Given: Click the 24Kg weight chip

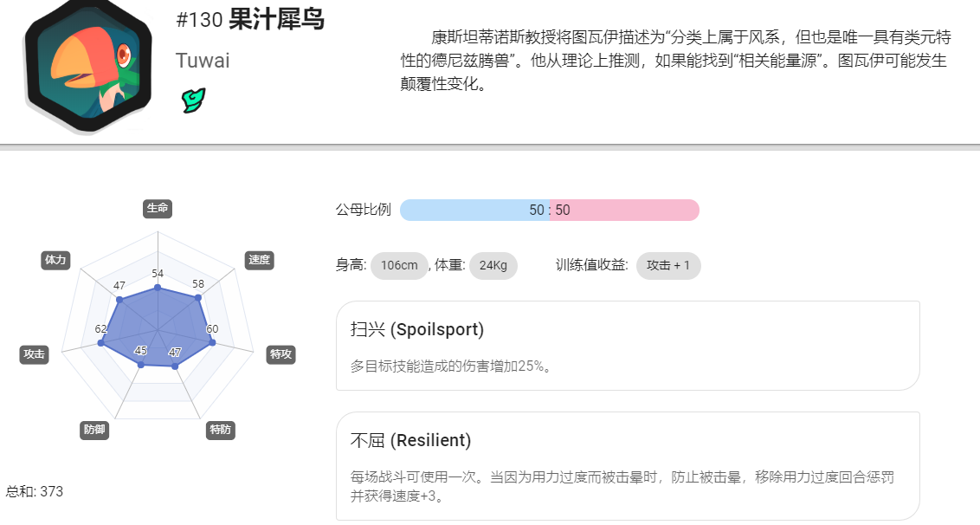Looking at the screenshot, I should click(493, 266).
